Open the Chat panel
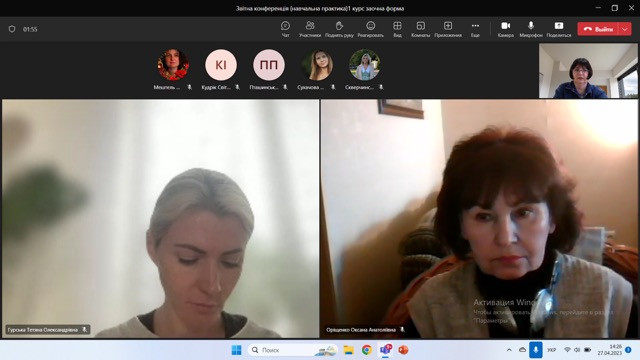640x360 pixels. click(285, 29)
